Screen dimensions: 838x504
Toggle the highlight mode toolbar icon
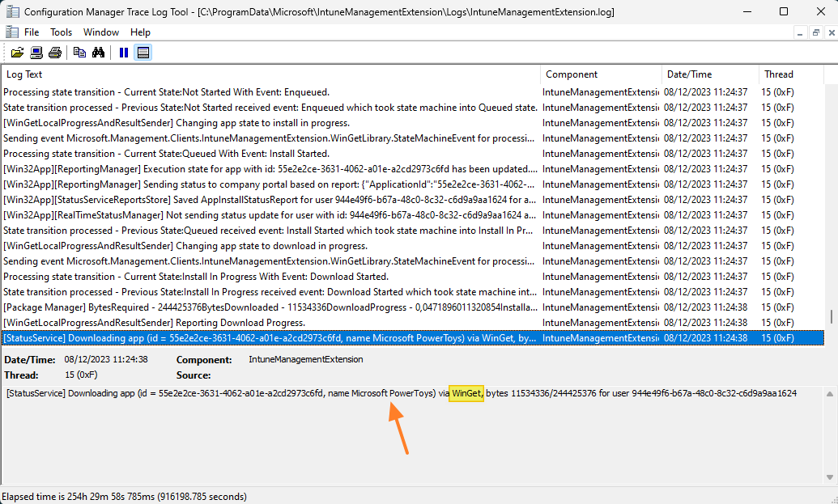click(x=143, y=52)
